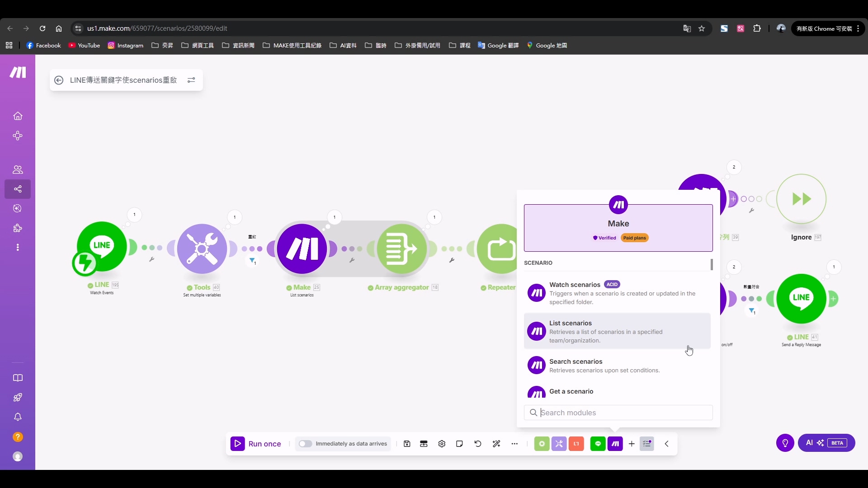868x488 pixels.
Task: Open the notes icon in bottom toolbar
Action: pos(459,444)
